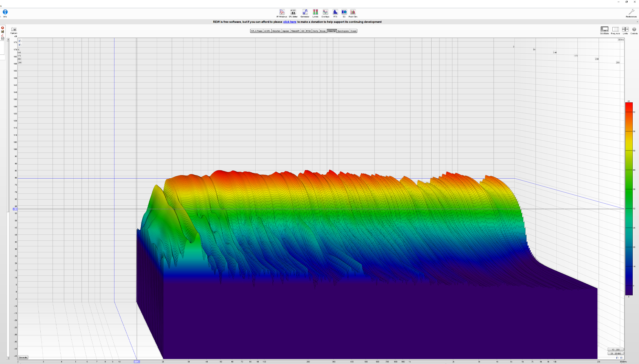
Task: Open the SPL Meter
Action: pos(293,13)
